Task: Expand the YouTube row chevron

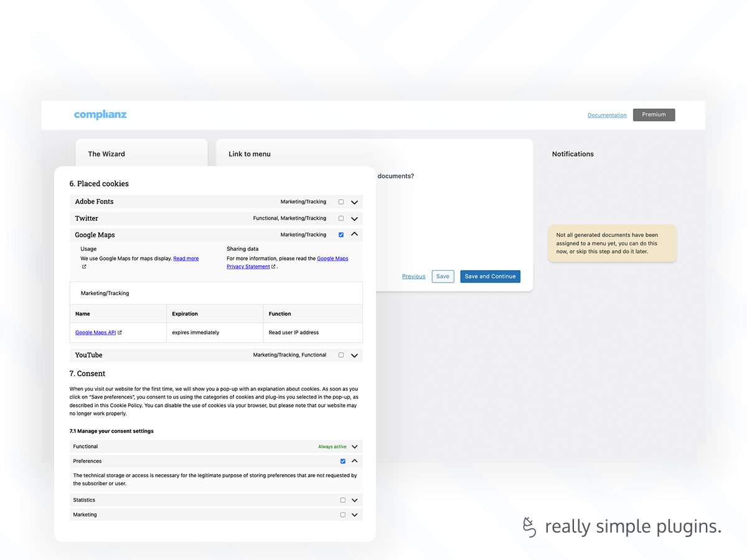Action: pos(354,356)
